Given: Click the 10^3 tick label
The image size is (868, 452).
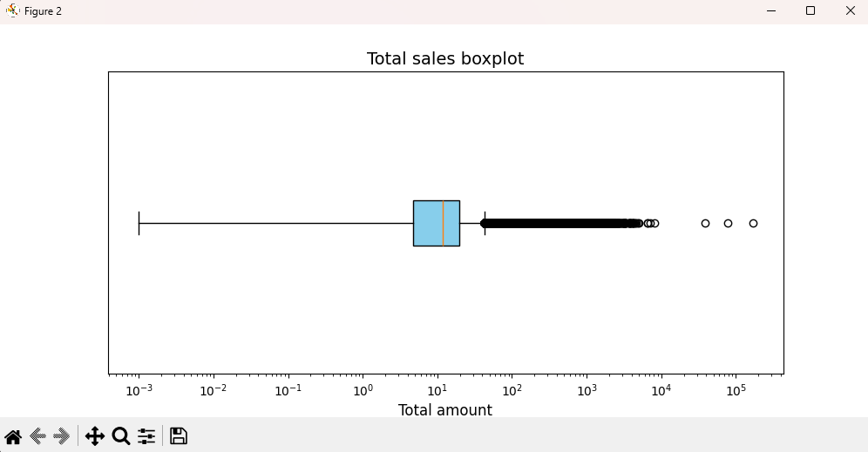Looking at the screenshot, I should [x=587, y=390].
